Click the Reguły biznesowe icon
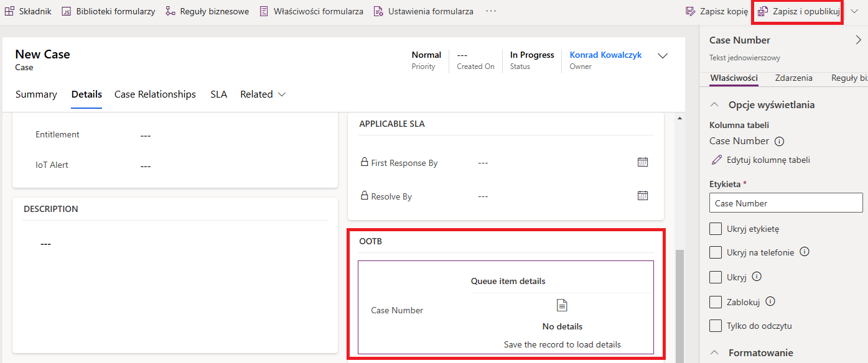Viewport: 868px width, 363px height. (170, 11)
